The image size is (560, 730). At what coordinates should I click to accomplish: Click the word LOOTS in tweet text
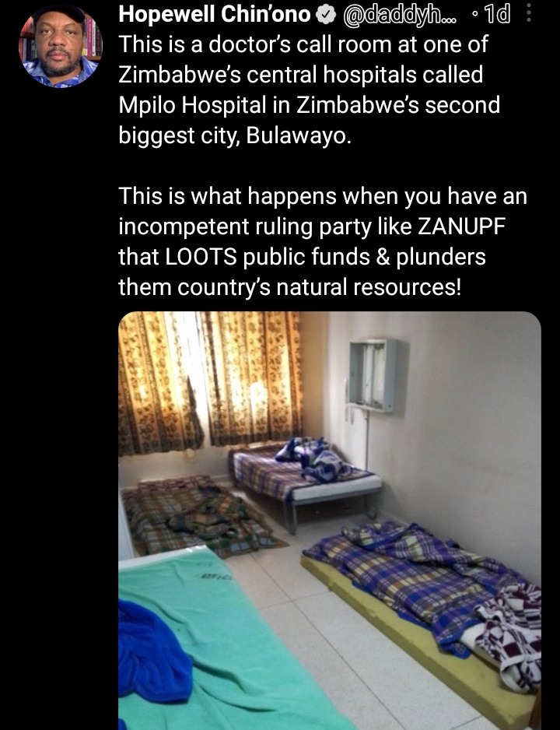201,257
